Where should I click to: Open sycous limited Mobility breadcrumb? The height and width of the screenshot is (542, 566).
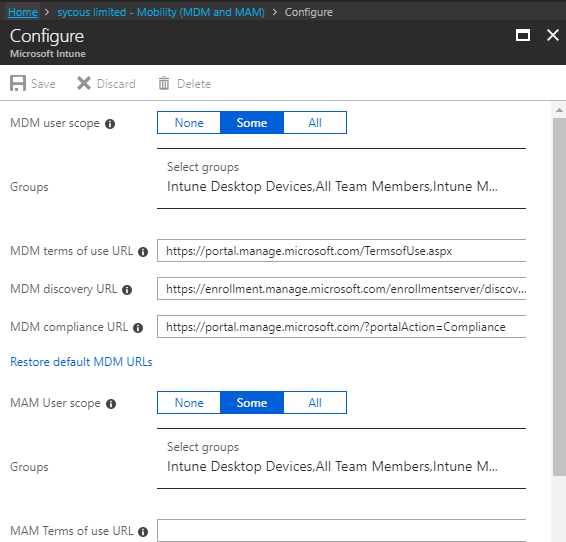pyautogui.click(x=161, y=12)
